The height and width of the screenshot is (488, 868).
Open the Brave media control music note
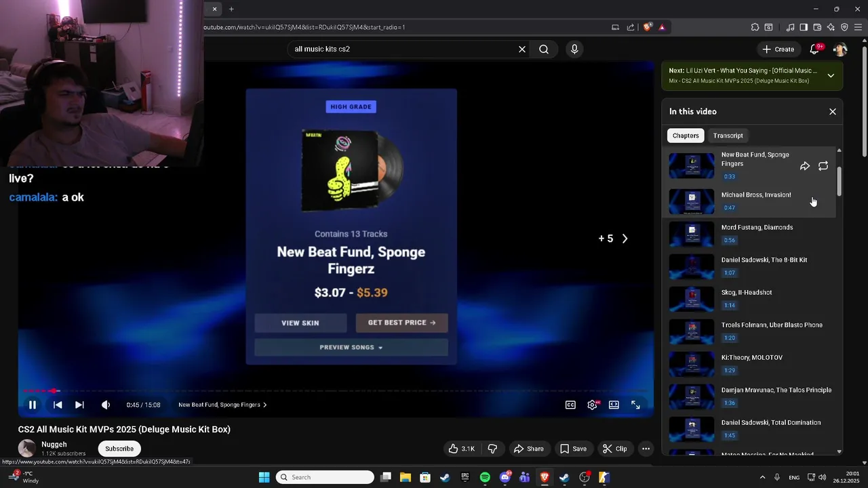coord(790,27)
